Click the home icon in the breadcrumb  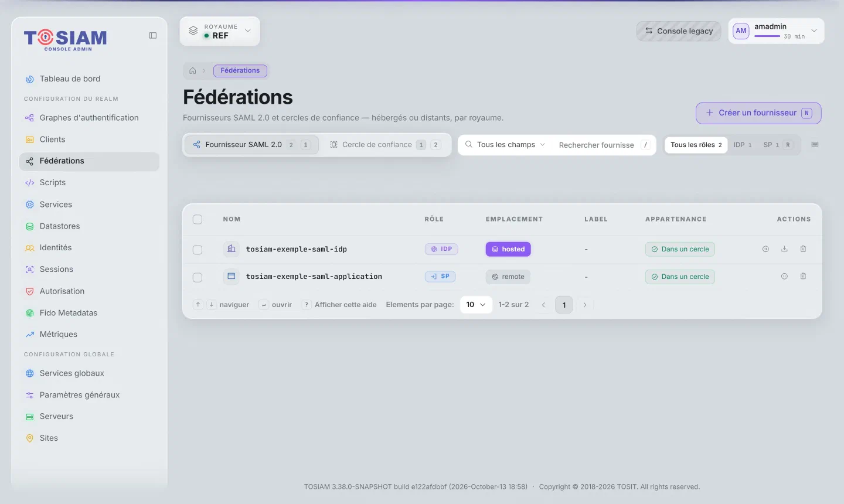click(x=192, y=71)
